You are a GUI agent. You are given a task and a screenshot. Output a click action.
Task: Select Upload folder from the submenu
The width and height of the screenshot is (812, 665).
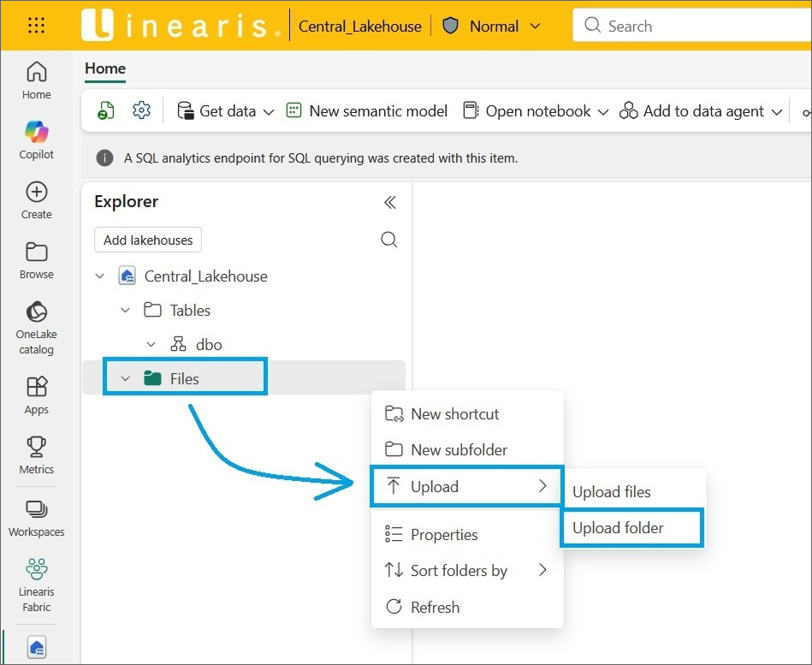pyautogui.click(x=618, y=528)
